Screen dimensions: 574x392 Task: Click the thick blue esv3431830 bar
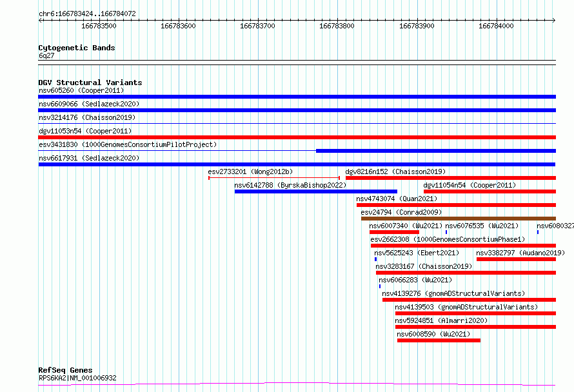[435, 151]
